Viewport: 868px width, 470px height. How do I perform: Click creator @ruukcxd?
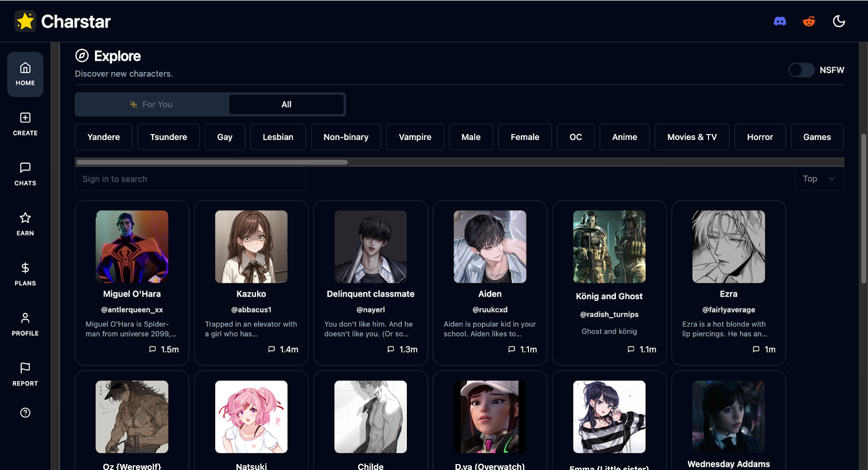pos(490,309)
